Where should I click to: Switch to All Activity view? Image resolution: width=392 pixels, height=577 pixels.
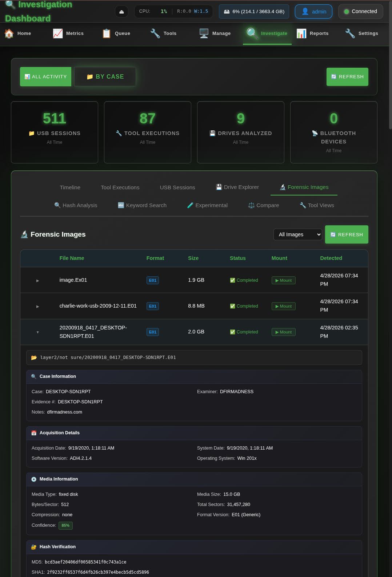point(45,77)
